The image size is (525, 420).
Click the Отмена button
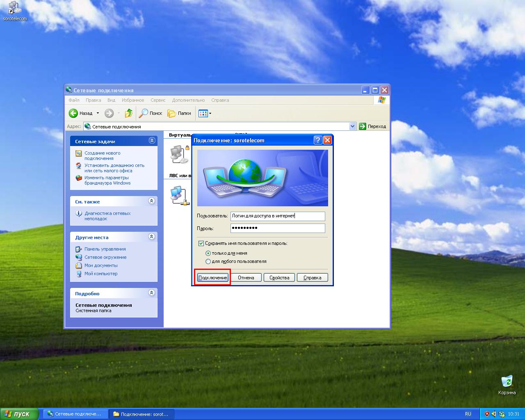246,278
